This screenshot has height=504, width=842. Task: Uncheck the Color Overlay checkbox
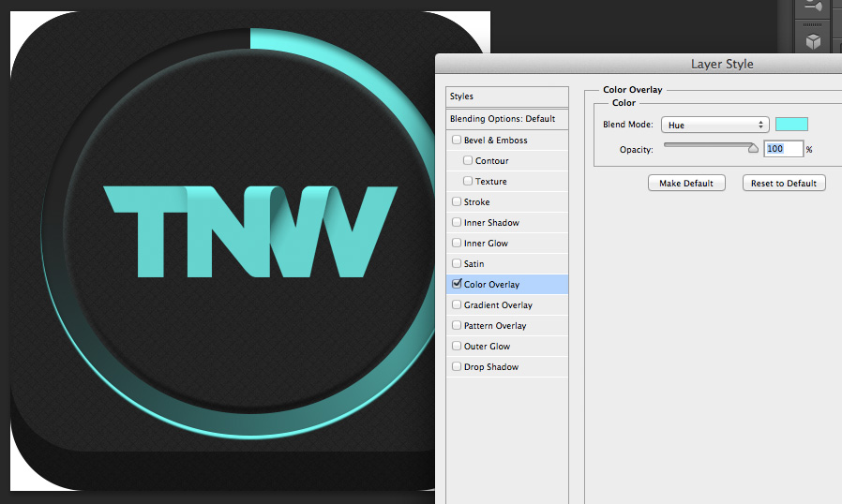pos(457,284)
